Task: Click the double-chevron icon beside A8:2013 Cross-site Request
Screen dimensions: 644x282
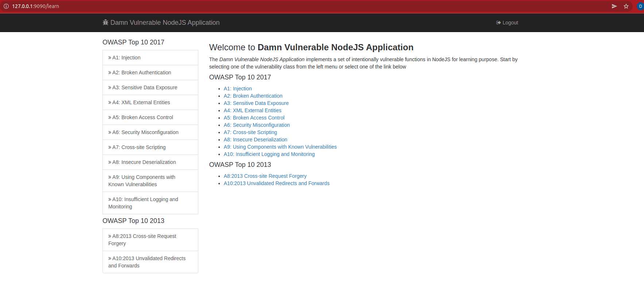Action: tap(110, 236)
